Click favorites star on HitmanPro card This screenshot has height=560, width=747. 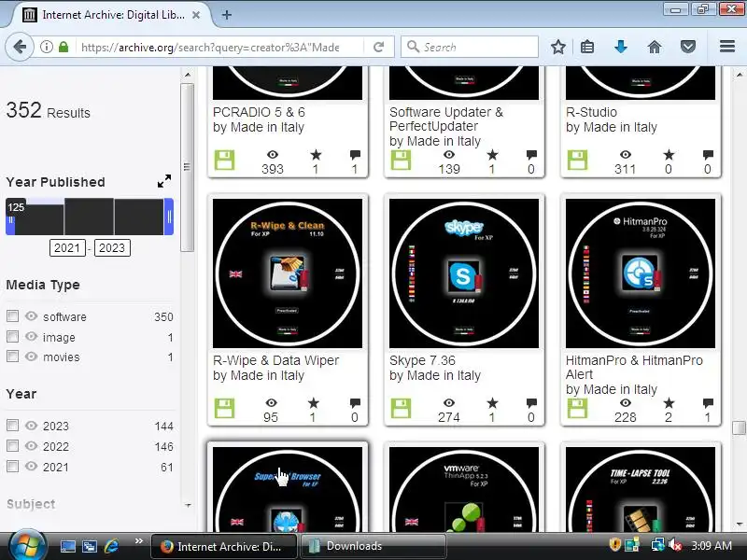[669, 403]
